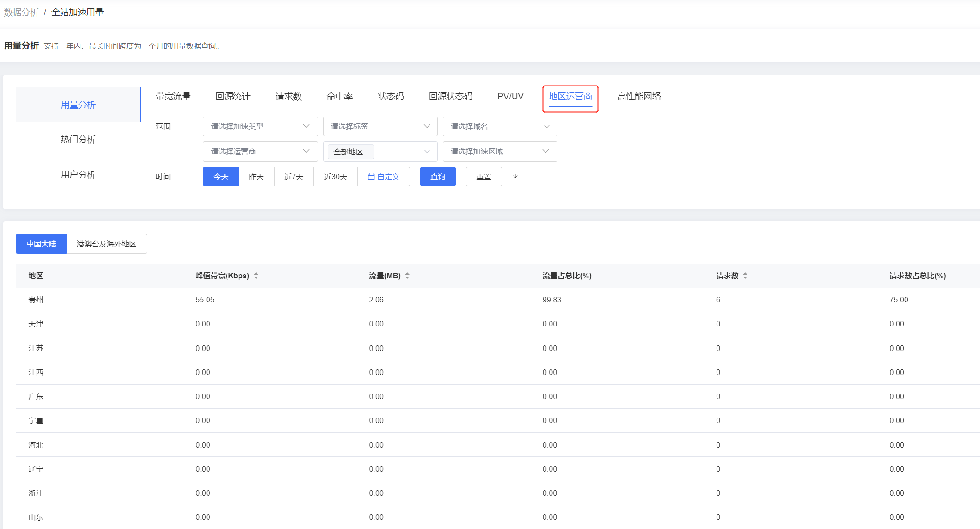Select 用量分析 in the side menu

point(78,105)
